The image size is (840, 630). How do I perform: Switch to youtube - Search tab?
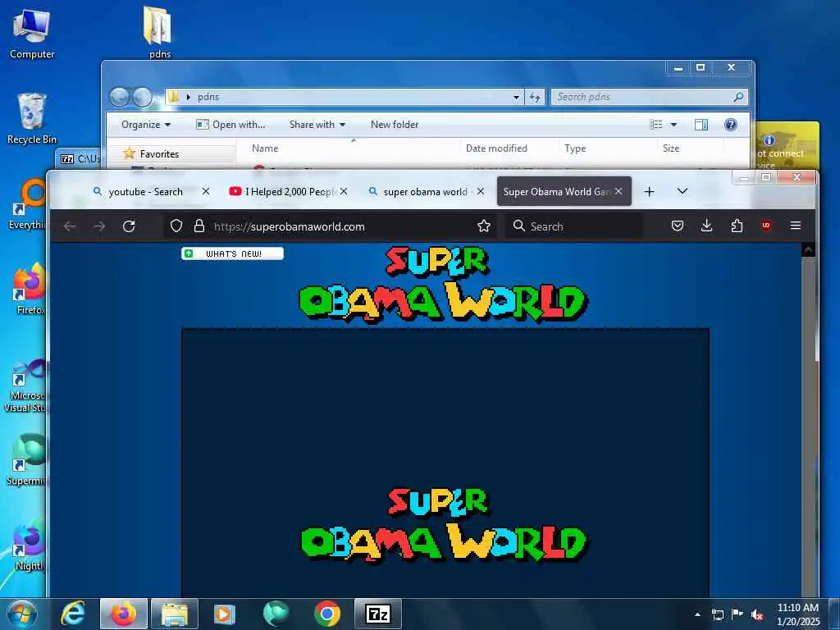[x=146, y=191]
